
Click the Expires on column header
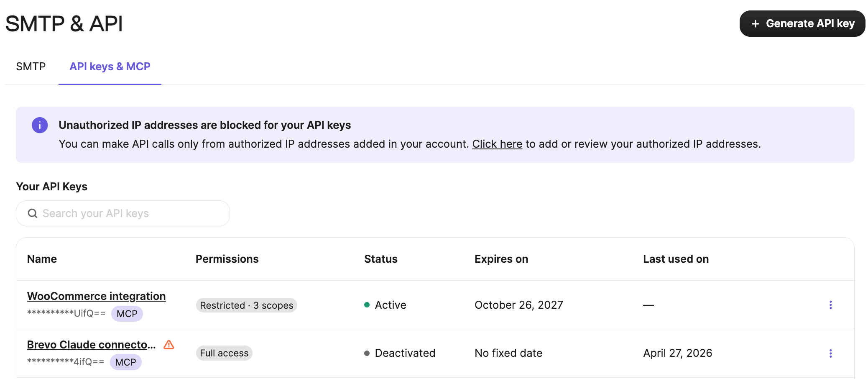(x=501, y=259)
